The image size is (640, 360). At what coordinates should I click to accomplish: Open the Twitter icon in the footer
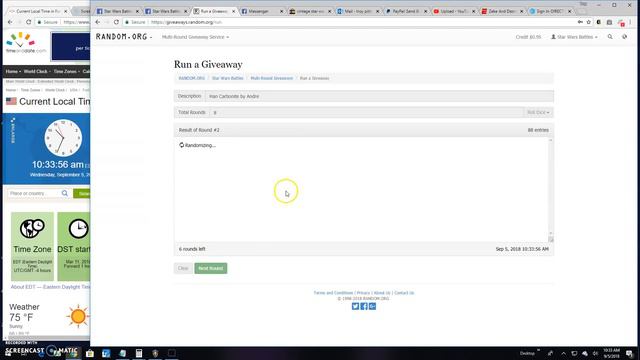pos(356,306)
